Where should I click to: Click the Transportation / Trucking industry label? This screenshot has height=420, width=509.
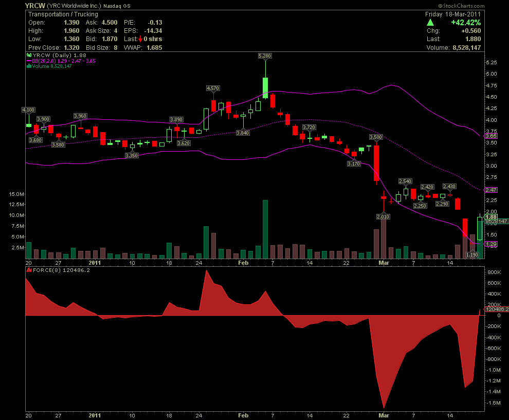[63, 14]
